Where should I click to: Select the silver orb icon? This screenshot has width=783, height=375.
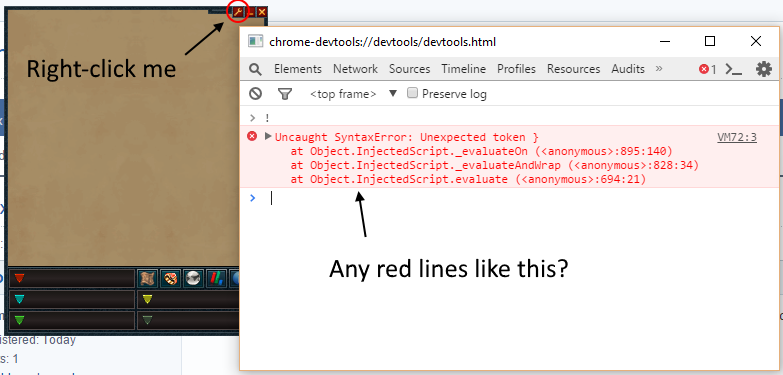[x=193, y=279]
